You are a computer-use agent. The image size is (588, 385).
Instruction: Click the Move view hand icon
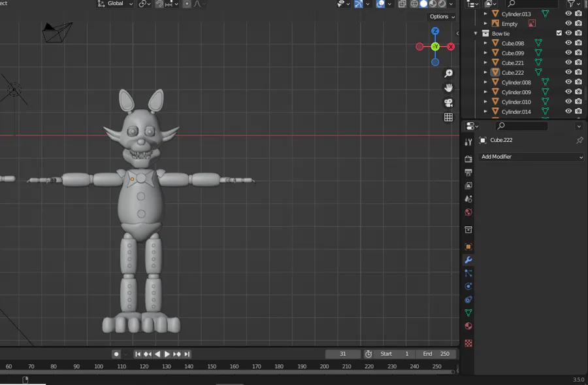448,88
